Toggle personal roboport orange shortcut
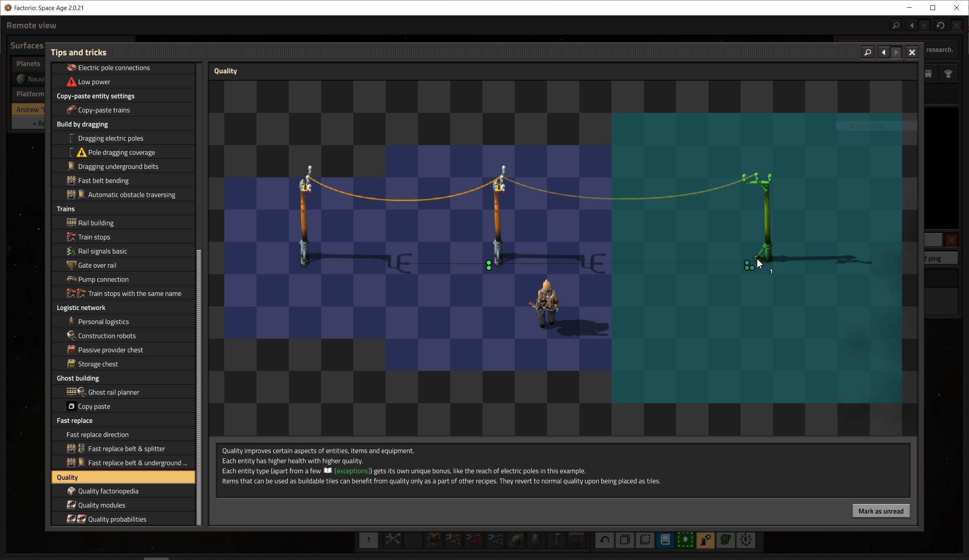The image size is (969, 560). 706,540
